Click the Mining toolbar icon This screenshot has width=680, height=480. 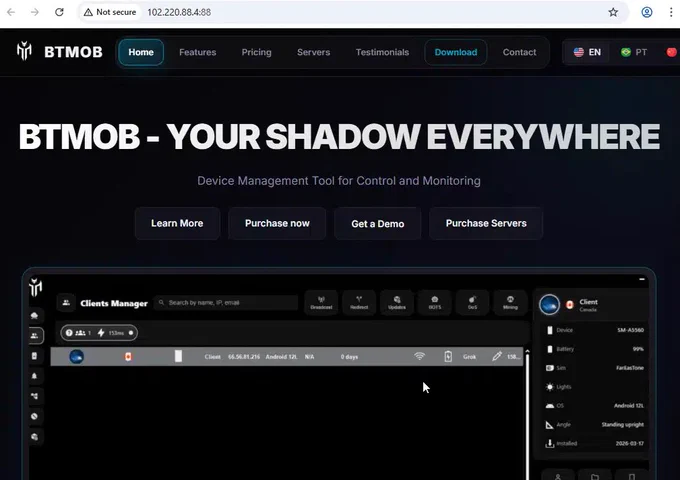click(510, 303)
